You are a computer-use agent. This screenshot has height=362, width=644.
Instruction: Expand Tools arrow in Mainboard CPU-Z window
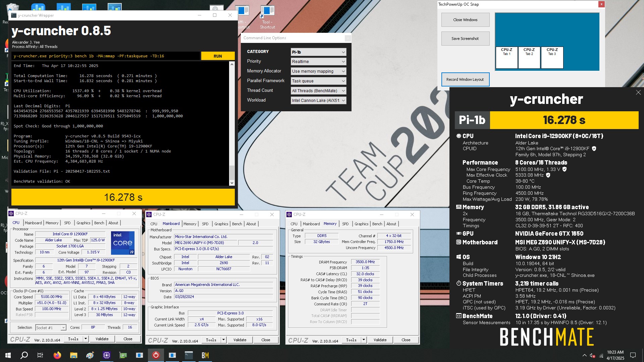tap(223, 340)
